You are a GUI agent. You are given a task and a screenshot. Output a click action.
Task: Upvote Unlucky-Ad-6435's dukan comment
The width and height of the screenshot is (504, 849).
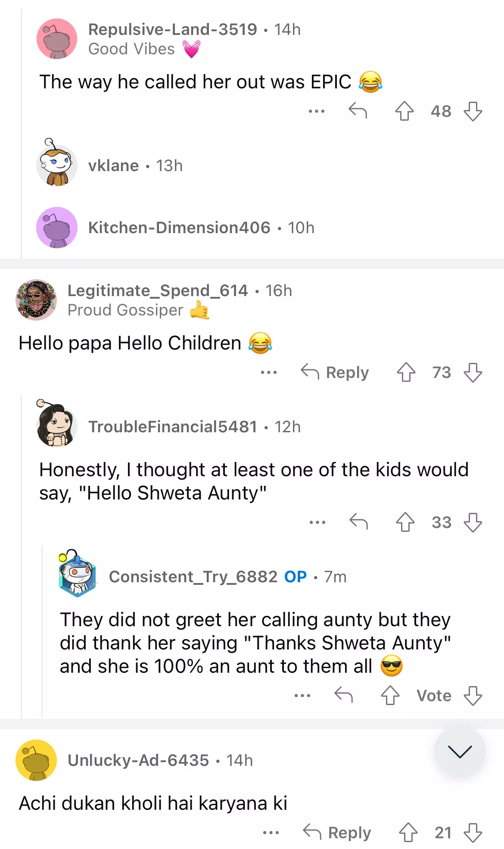click(408, 833)
